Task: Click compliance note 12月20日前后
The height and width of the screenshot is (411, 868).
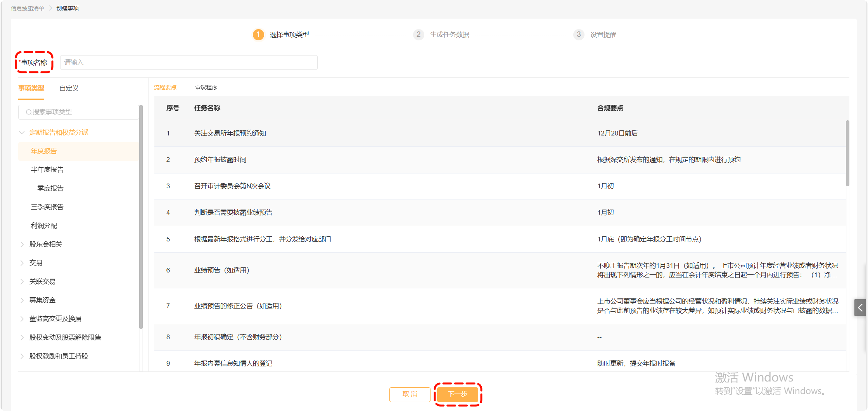Action: (x=617, y=134)
